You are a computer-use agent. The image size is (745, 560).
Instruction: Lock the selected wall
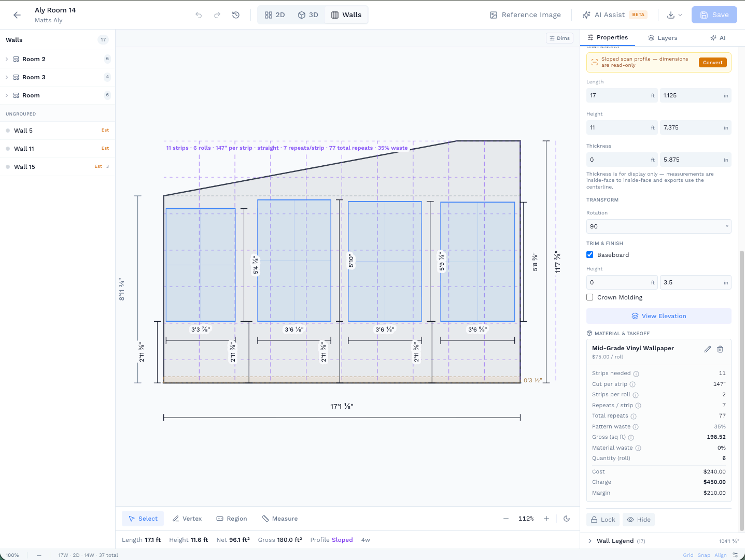603,520
